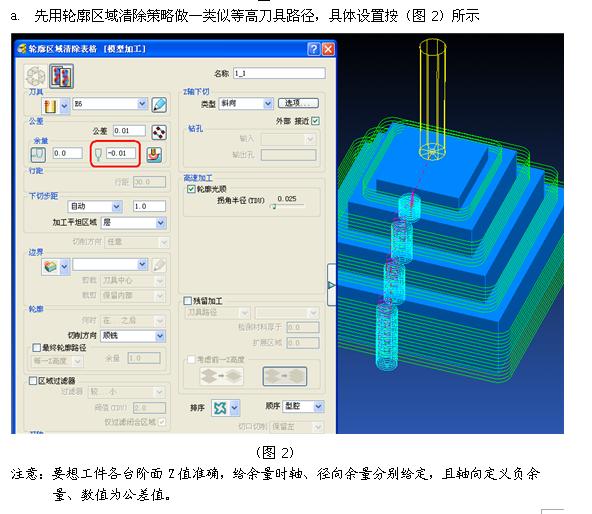Toggle the 轮廓光顺 checkbox
592x514 pixels.
click(191, 189)
